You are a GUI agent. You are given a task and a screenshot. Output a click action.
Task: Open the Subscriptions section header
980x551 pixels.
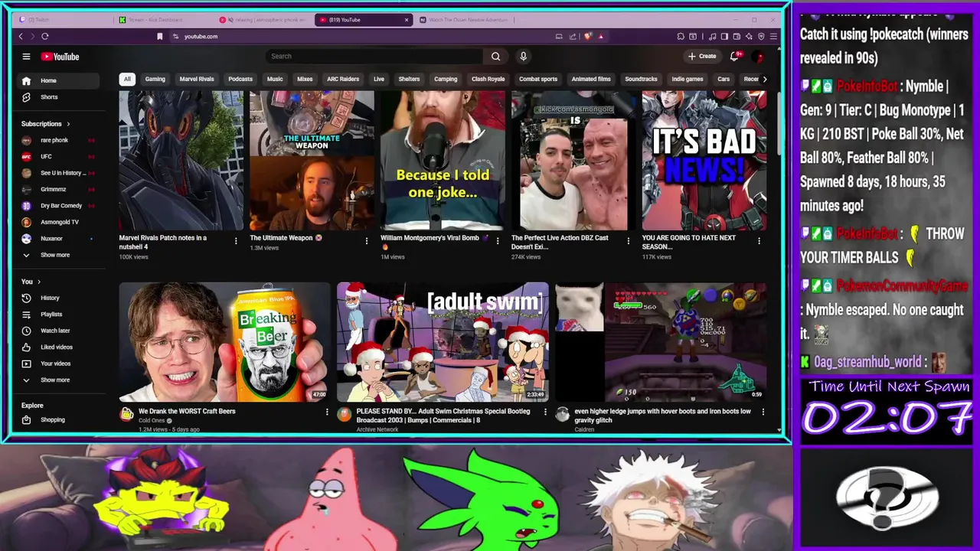45,124
